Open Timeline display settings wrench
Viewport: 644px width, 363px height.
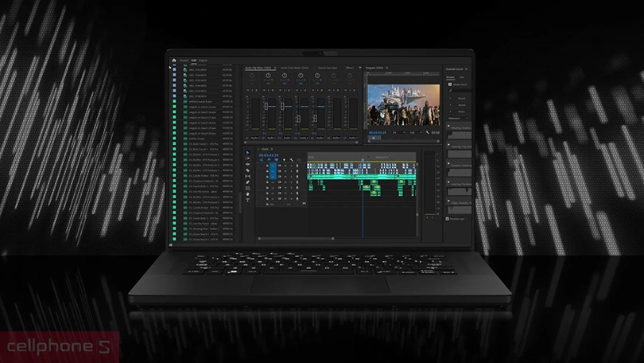pyautogui.click(x=292, y=160)
